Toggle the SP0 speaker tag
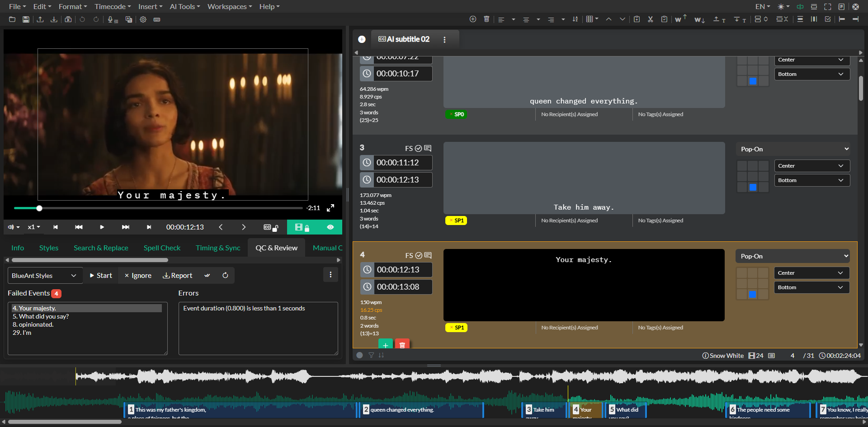 pos(456,114)
